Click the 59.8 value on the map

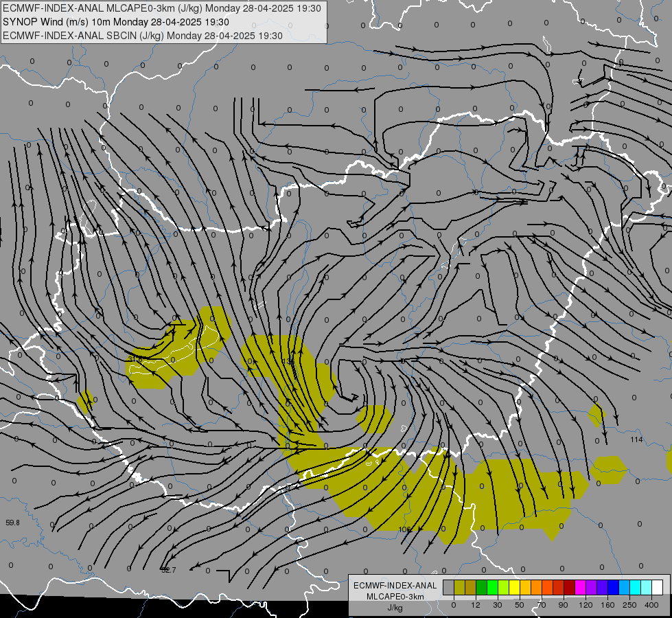pyautogui.click(x=12, y=523)
